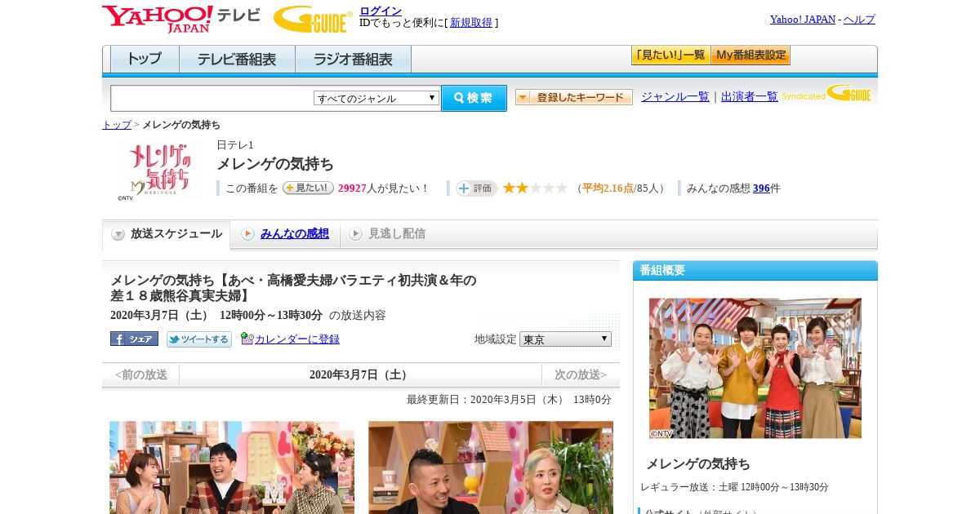Go to 次の放送> next broadcast
Image resolution: width=980 pixels, height=514 pixels.
point(581,375)
